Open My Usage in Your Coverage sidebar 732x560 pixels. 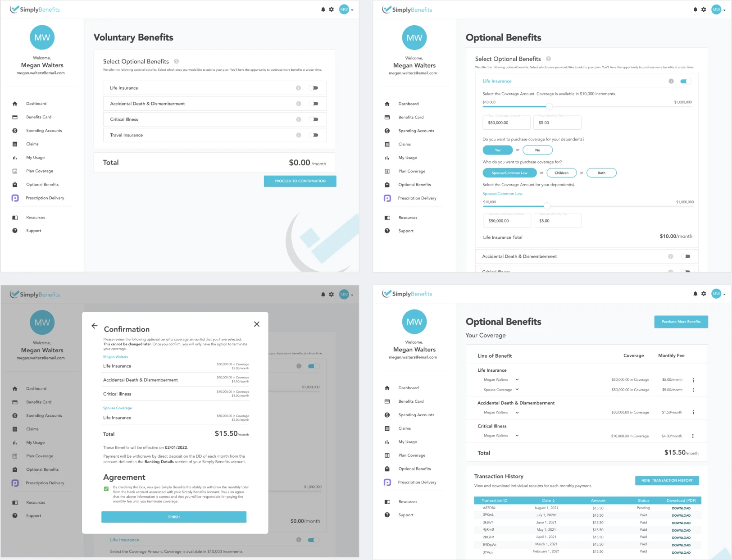click(408, 442)
